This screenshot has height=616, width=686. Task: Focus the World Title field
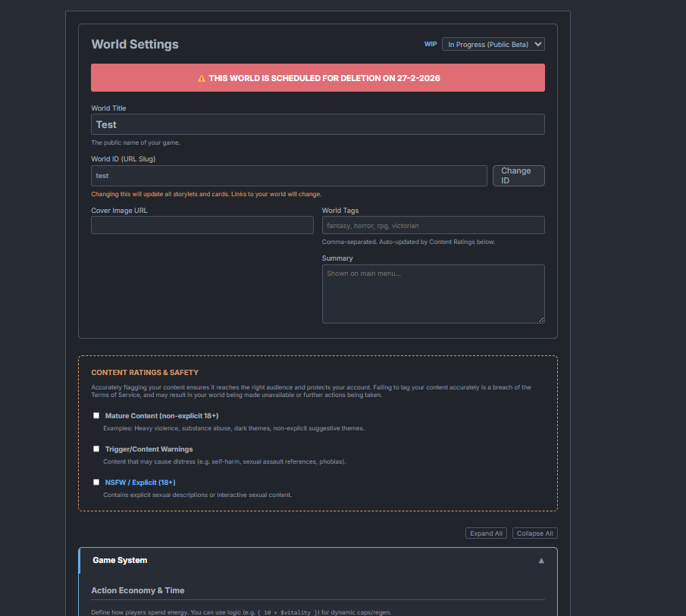point(318,124)
